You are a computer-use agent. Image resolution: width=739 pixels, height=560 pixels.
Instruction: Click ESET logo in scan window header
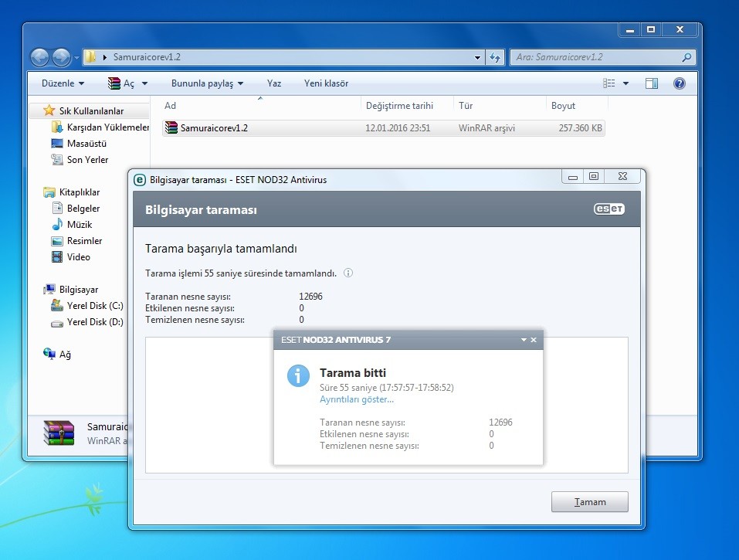point(609,209)
